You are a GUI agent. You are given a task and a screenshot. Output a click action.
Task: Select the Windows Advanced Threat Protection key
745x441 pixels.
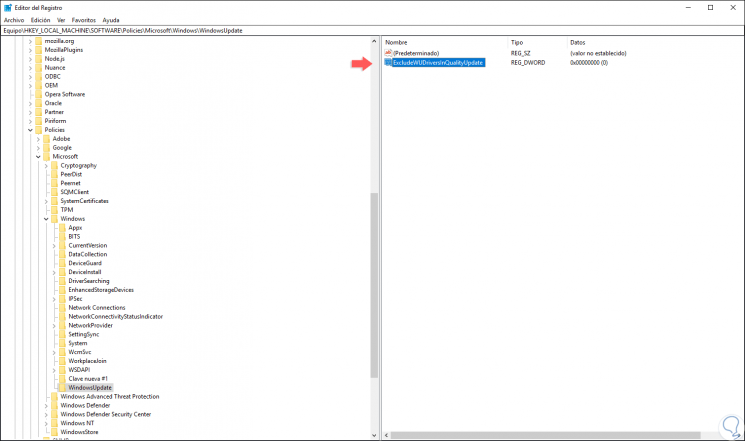(110, 396)
